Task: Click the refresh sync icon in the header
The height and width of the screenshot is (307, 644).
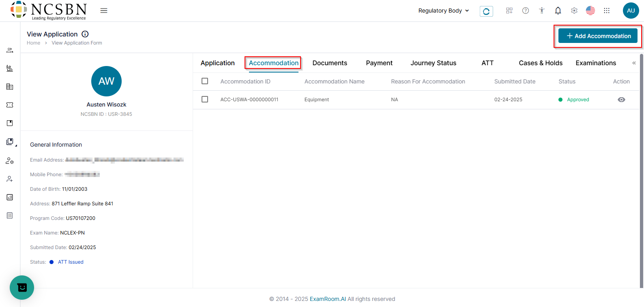Action: click(486, 11)
